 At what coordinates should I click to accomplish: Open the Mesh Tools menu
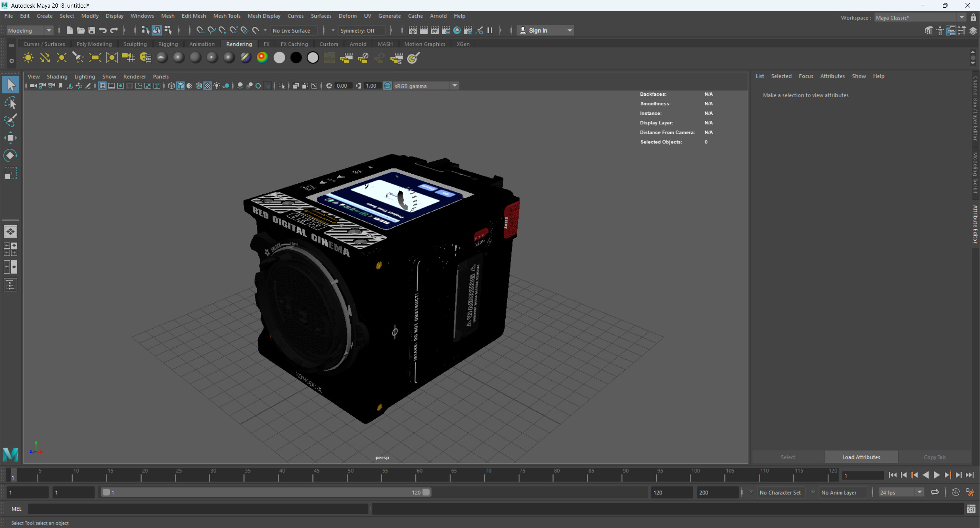click(227, 16)
